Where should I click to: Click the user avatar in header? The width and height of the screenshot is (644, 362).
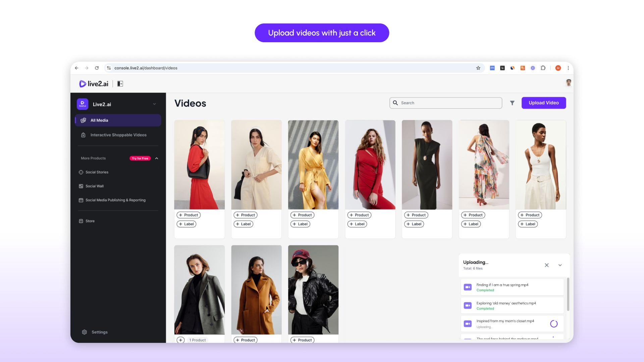(568, 83)
